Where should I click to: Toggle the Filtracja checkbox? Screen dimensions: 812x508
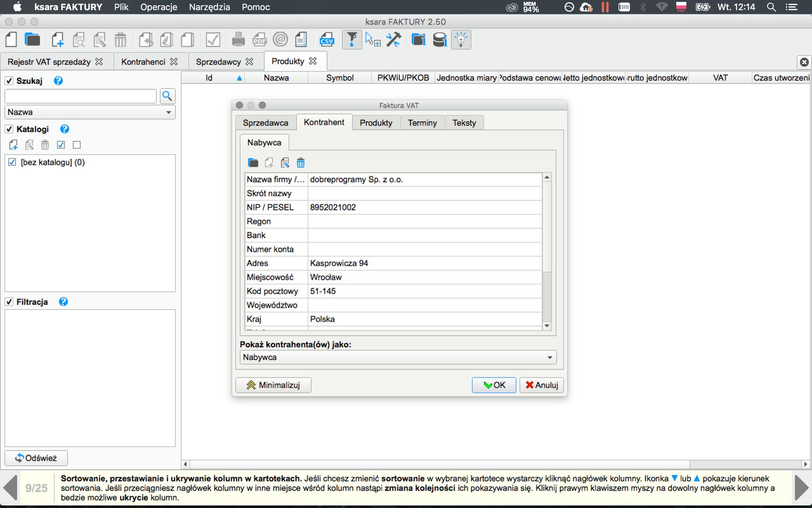coord(9,301)
